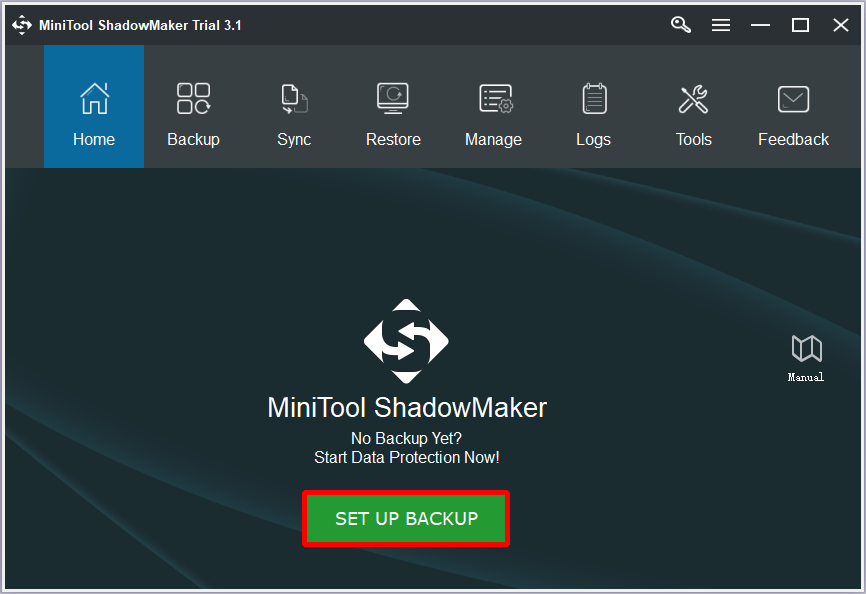This screenshot has width=866, height=594.
Task: Click the key registration icon
Action: [680, 25]
